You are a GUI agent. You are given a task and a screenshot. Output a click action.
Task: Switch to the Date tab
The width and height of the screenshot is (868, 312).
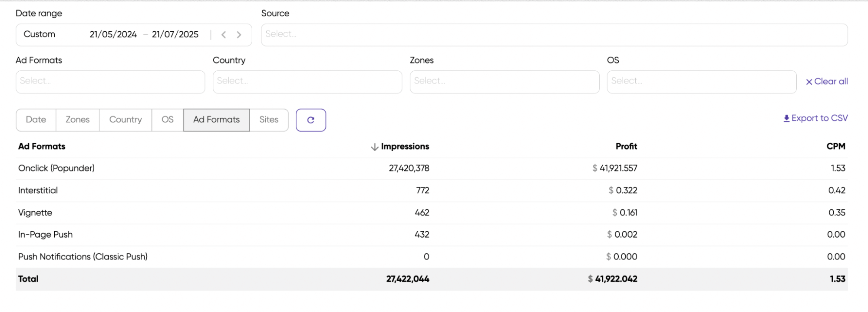[x=36, y=120]
